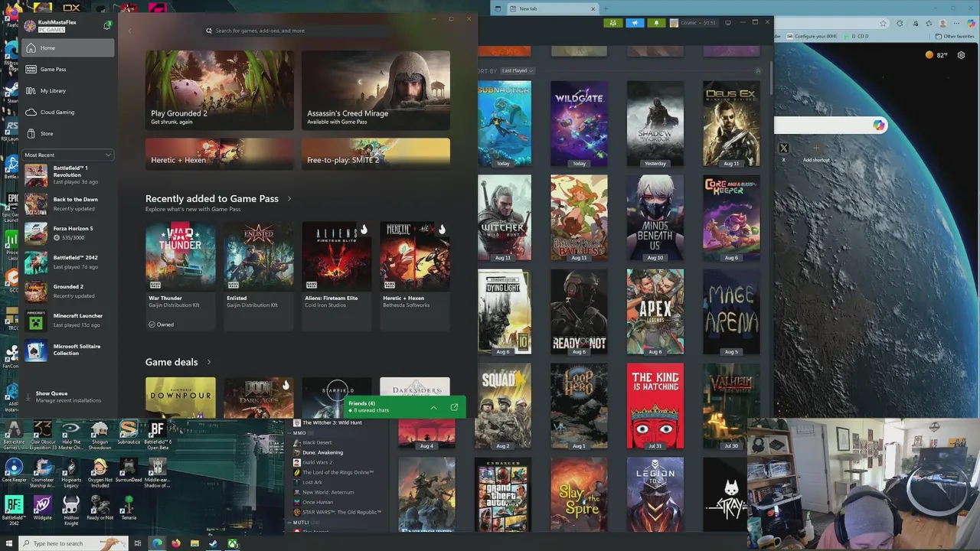The width and height of the screenshot is (980, 551).
Task: Open Forza Horizon 5 in recent list
Action: coord(68,233)
